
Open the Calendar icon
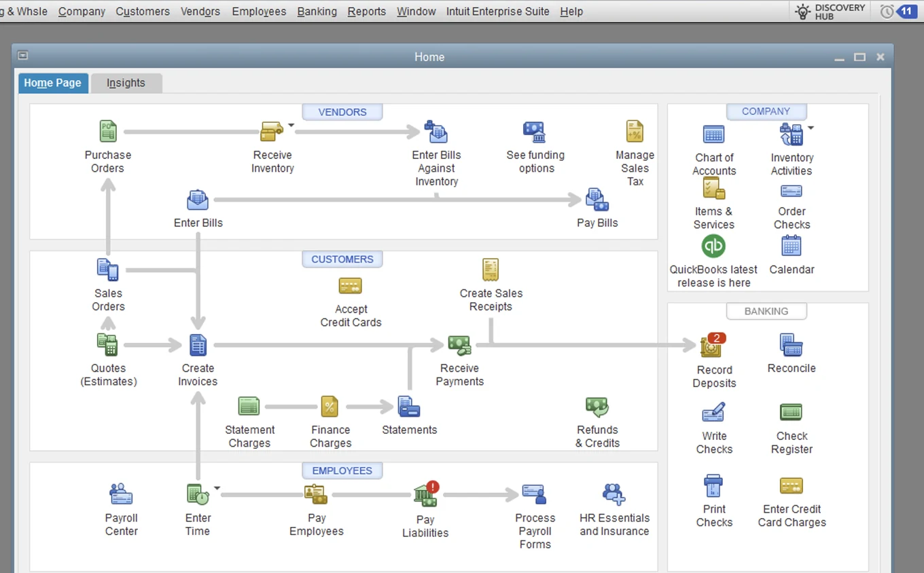[792, 246]
